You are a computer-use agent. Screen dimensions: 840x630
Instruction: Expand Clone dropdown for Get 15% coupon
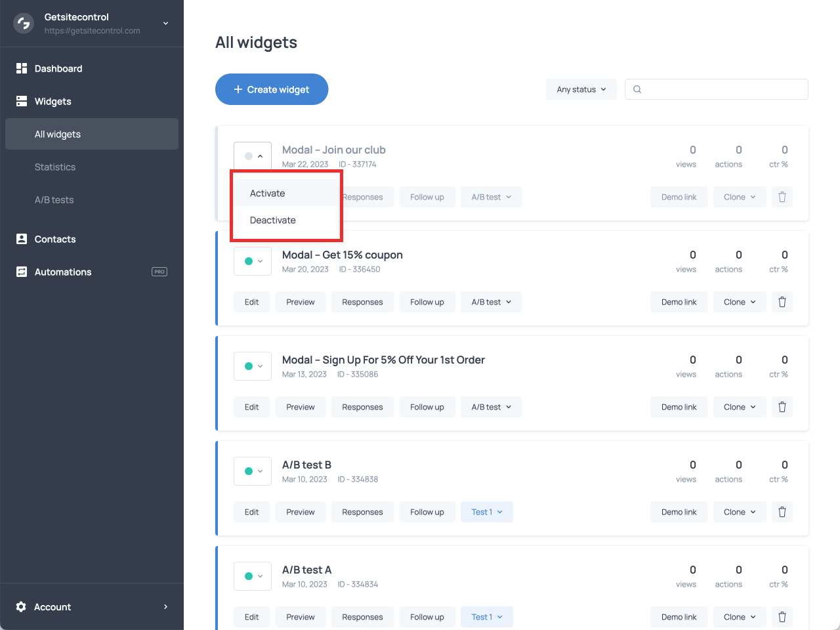(740, 302)
